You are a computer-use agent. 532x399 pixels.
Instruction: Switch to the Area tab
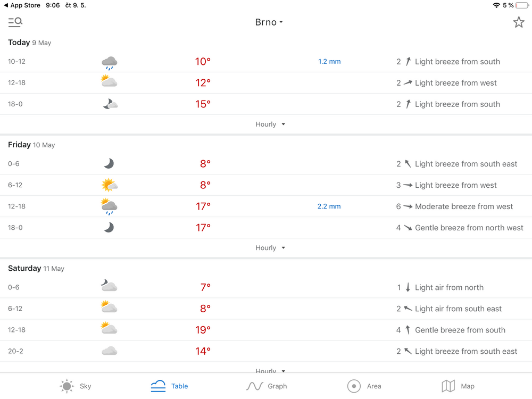tap(364, 386)
